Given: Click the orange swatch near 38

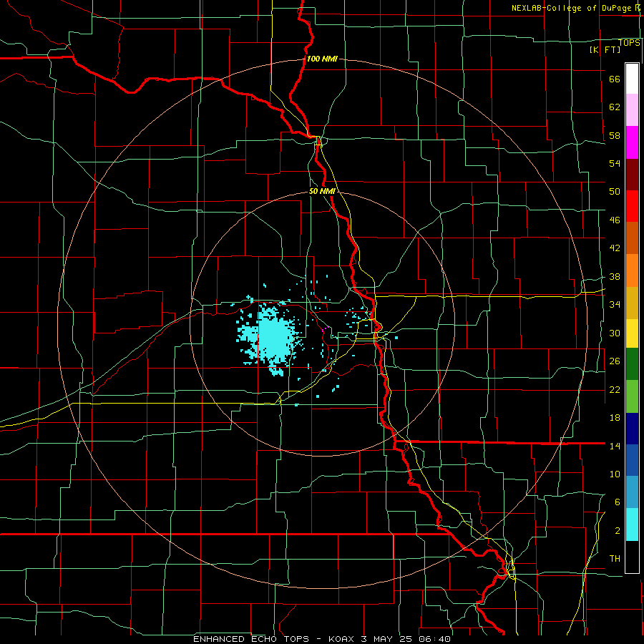Looking at the screenshot, I should tap(632, 270).
